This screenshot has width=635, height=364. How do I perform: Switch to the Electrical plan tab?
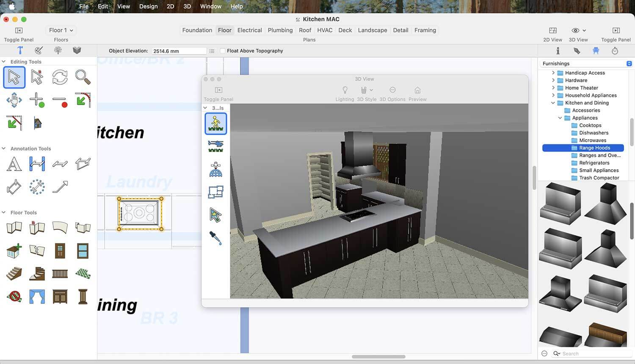click(249, 30)
